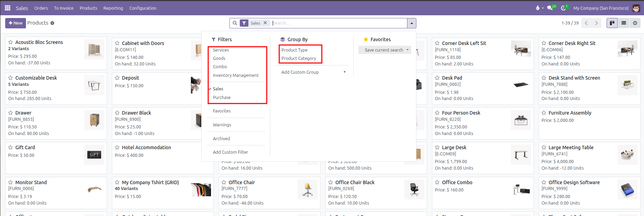Open Desk Stand with Screen product card
This screenshot has width=644, height=216.
point(589,88)
